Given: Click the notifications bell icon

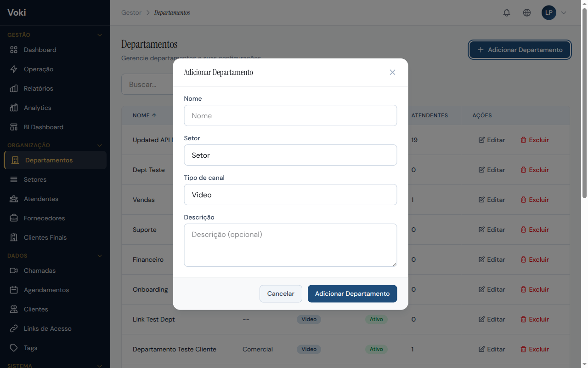Looking at the screenshot, I should coord(507,13).
